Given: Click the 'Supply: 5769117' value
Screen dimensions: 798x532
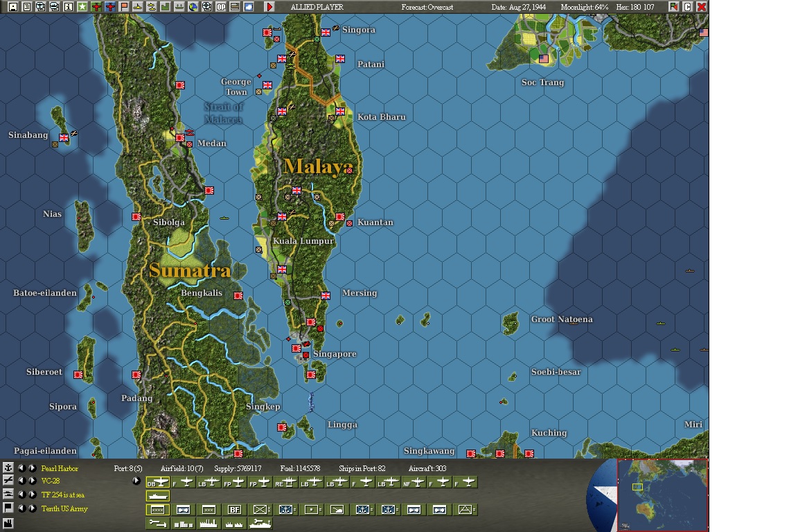Looking at the screenshot, I should tap(238, 468).
